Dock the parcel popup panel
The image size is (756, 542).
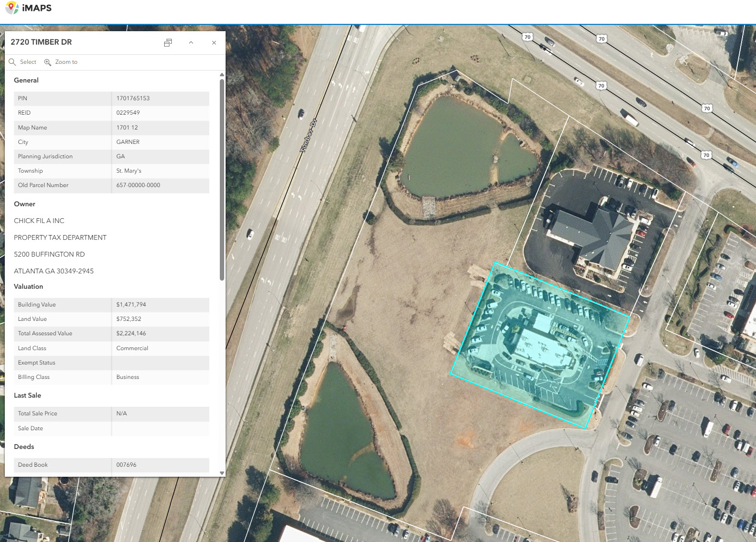(168, 43)
